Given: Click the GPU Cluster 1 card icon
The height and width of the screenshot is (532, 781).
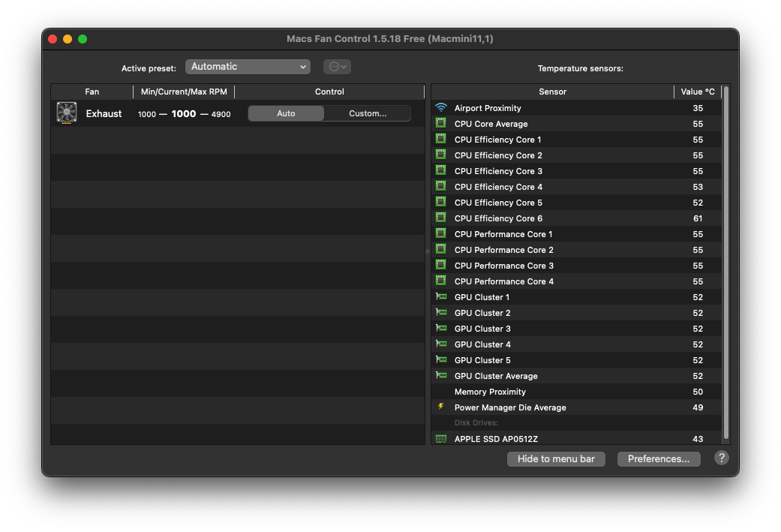Looking at the screenshot, I should (441, 297).
